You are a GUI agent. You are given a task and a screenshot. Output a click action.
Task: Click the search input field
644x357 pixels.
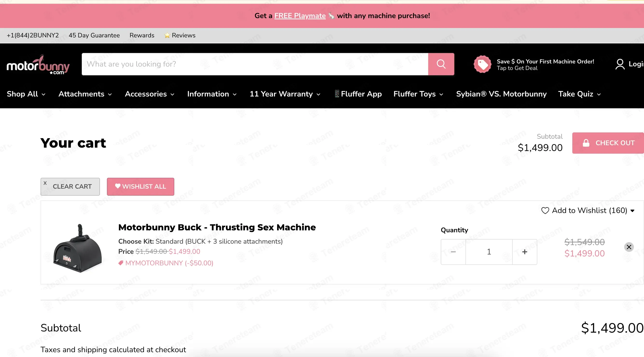(x=255, y=64)
